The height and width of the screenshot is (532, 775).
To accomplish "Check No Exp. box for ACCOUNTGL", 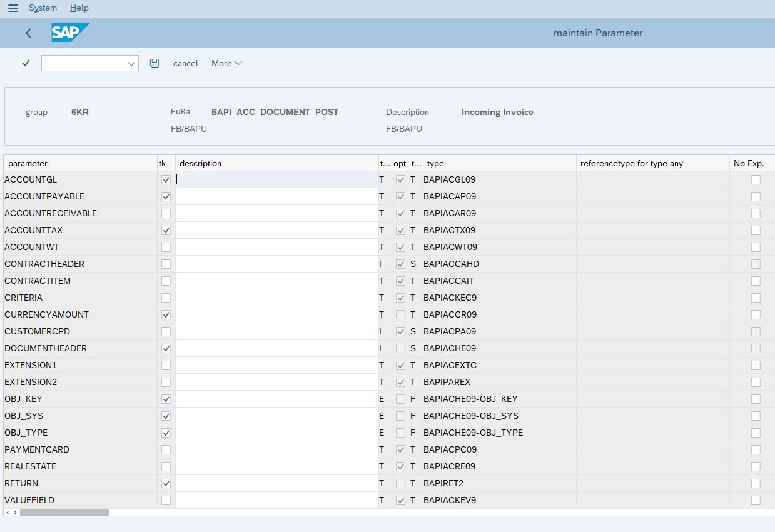I will (756, 179).
